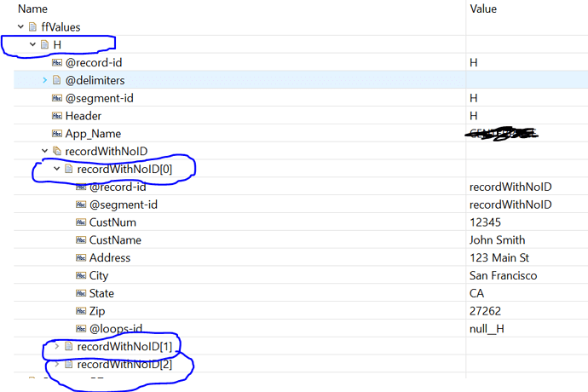Click the list icon beside parent recordWithNoID
The image size is (588, 392).
point(57,151)
